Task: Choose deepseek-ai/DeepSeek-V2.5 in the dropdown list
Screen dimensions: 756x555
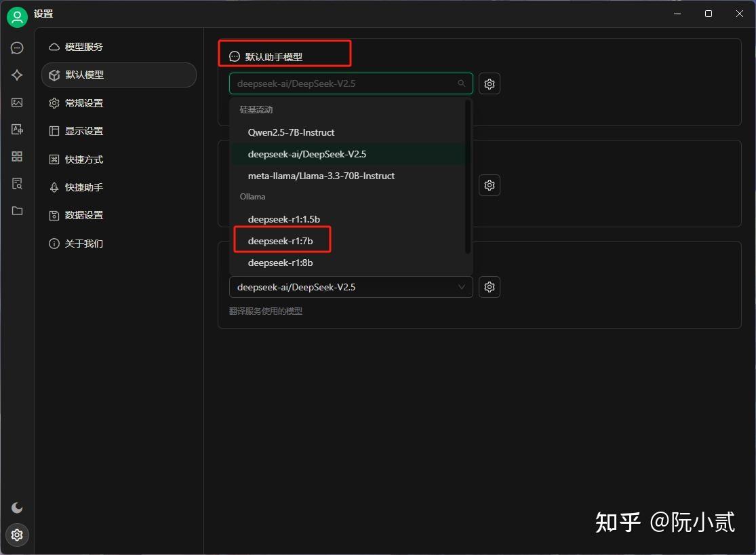Action: pyautogui.click(x=348, y=154)
